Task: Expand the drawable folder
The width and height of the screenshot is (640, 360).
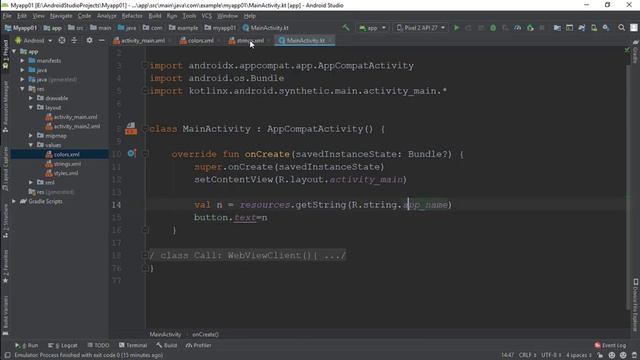Action: click(x=31, y=98)
